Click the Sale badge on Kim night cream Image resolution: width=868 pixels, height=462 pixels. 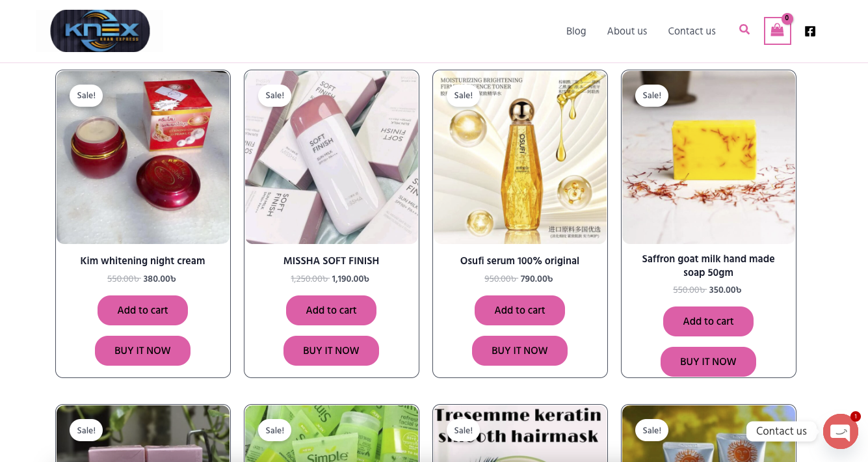coord(86,96)
